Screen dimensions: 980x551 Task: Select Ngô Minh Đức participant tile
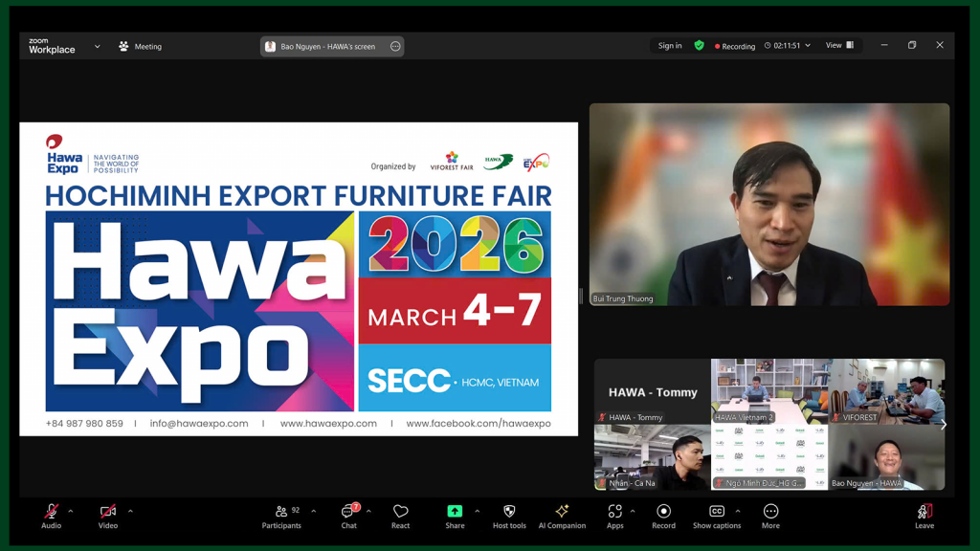tap(769, 457)
